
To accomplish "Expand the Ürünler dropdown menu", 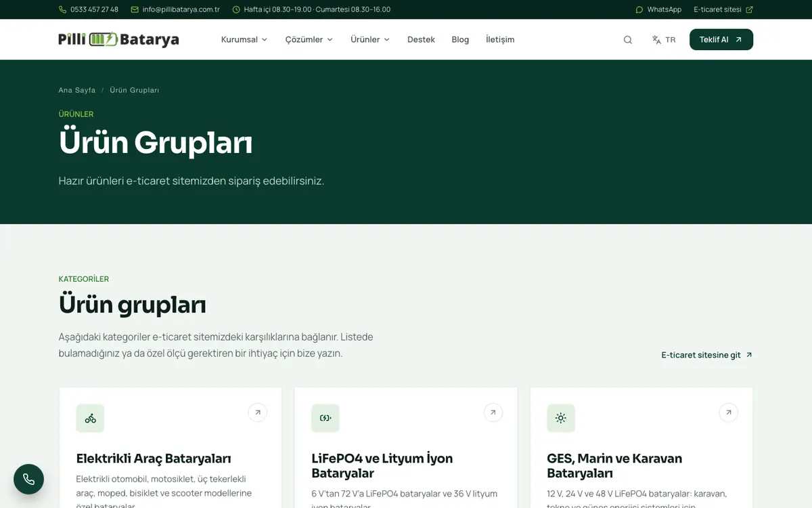I will click(x=370, y=40).
